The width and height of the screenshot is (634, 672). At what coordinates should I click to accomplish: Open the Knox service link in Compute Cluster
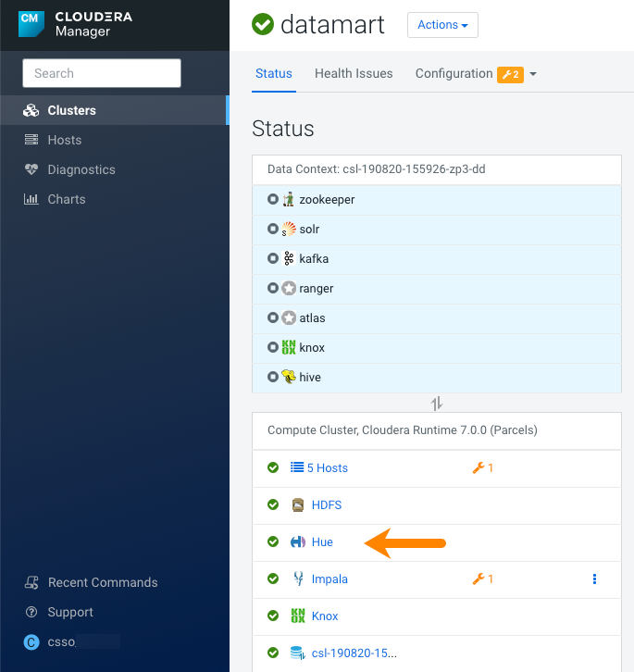325,616
